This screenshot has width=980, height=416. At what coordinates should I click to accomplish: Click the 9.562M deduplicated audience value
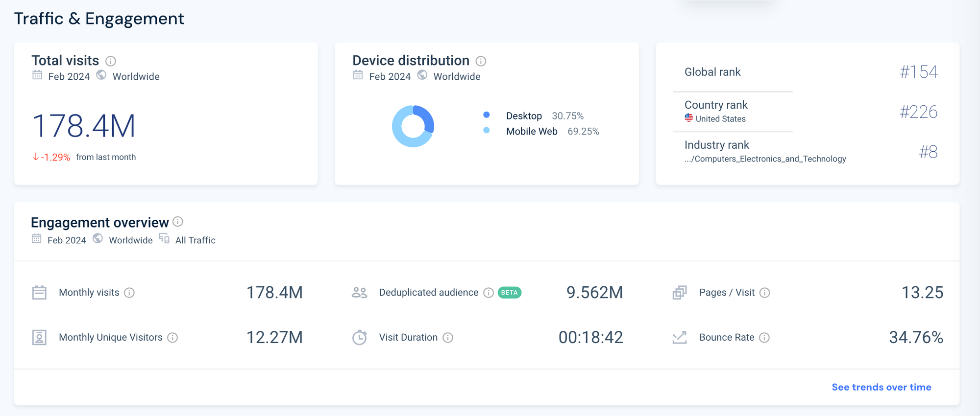[595, 293]
